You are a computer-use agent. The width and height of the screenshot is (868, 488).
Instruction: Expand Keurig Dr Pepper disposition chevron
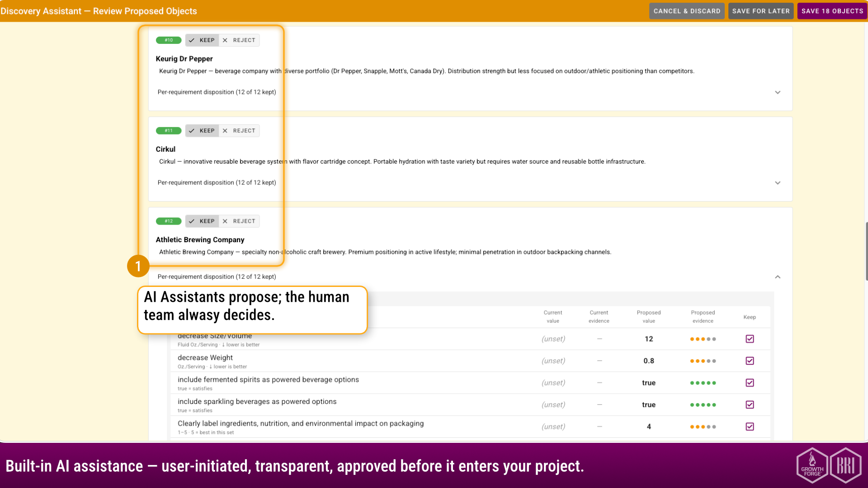pos(778,92)
